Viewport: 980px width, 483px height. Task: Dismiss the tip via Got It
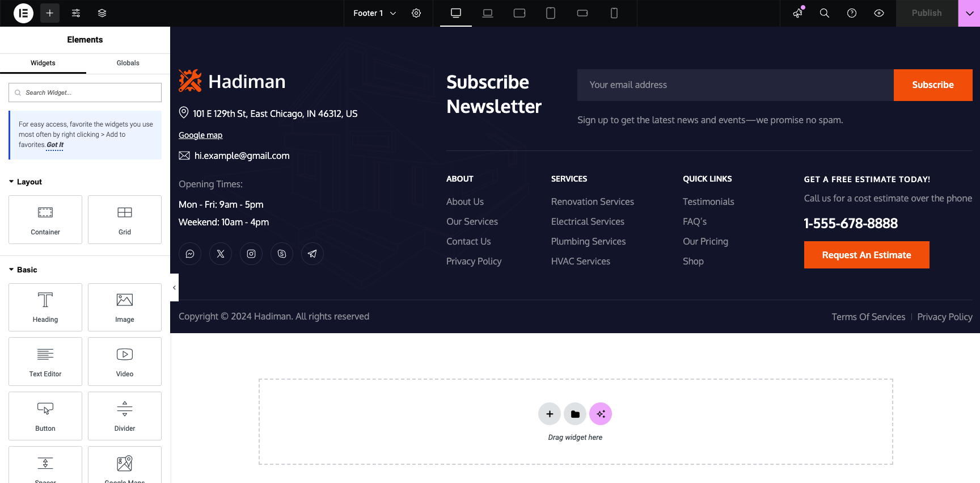55,145
